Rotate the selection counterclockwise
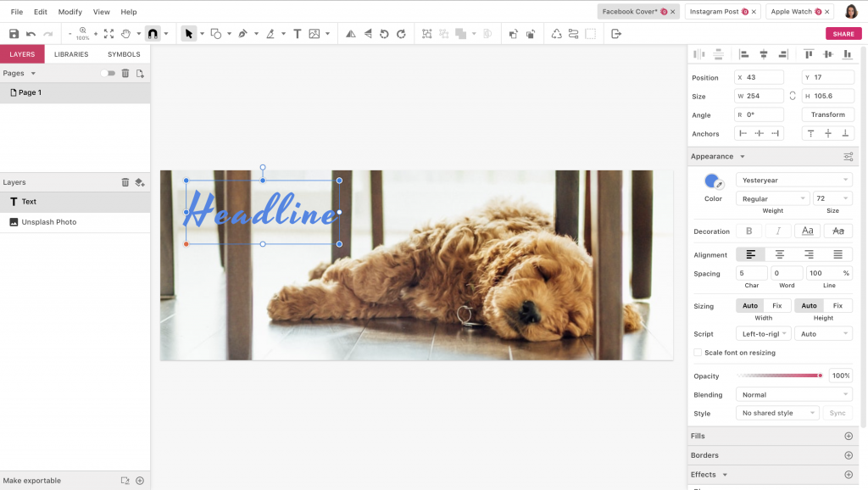The height and width of the screenshot is (490, 868). [x=382, y=33]
